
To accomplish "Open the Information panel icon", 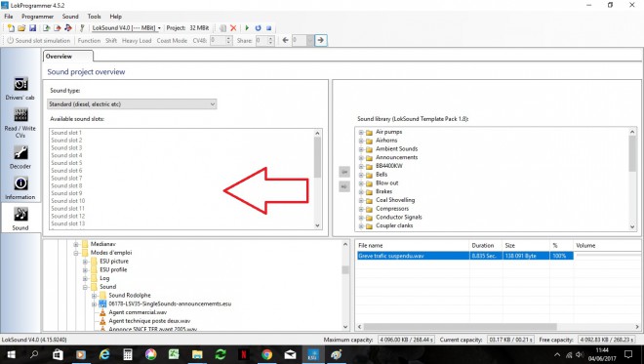I will pyautogui.click(x=20, y=183).
